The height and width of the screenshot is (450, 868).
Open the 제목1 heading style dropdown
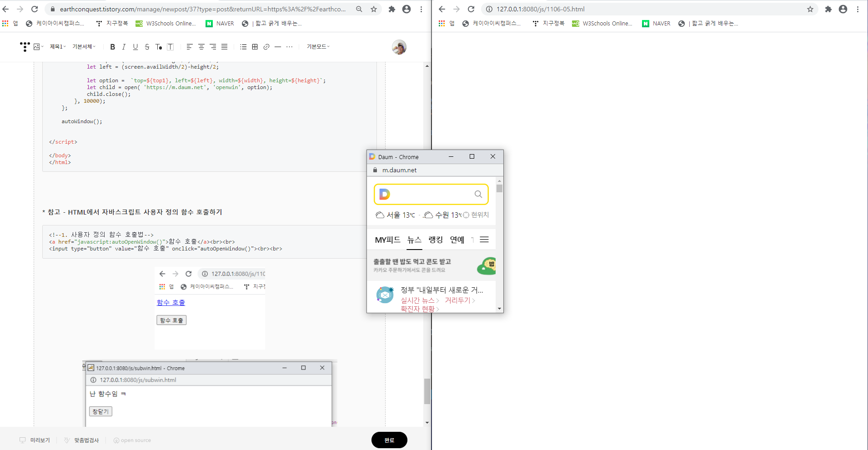pos(58,47)
